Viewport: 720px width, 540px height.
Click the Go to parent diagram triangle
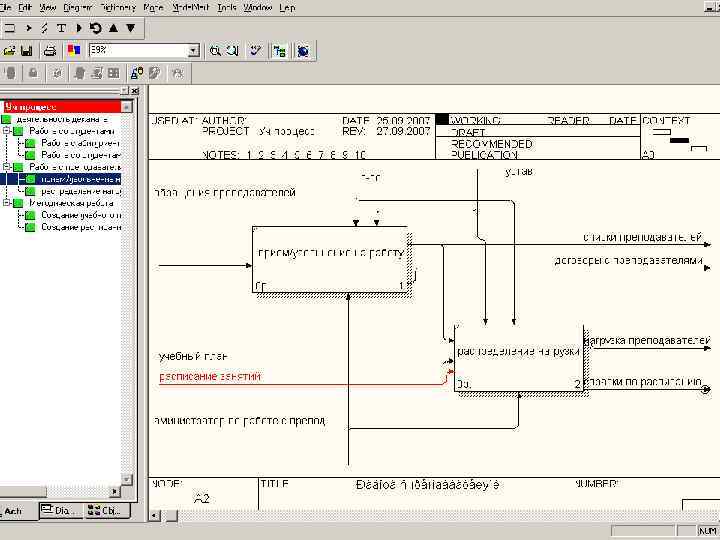click(x=113, y=28)
